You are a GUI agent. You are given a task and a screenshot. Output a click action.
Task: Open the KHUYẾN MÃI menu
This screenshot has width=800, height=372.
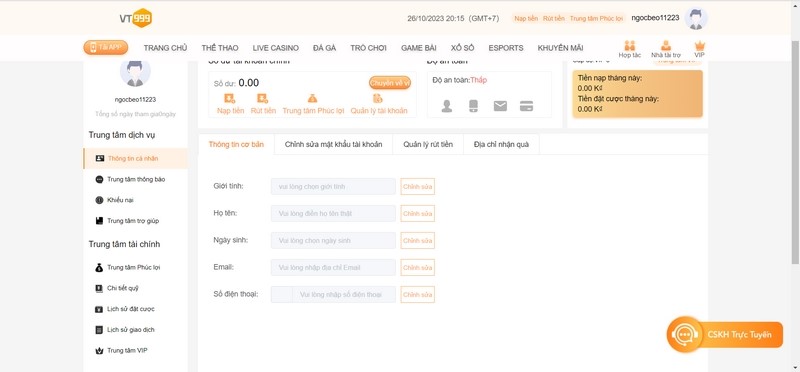[x=560, y=48]
